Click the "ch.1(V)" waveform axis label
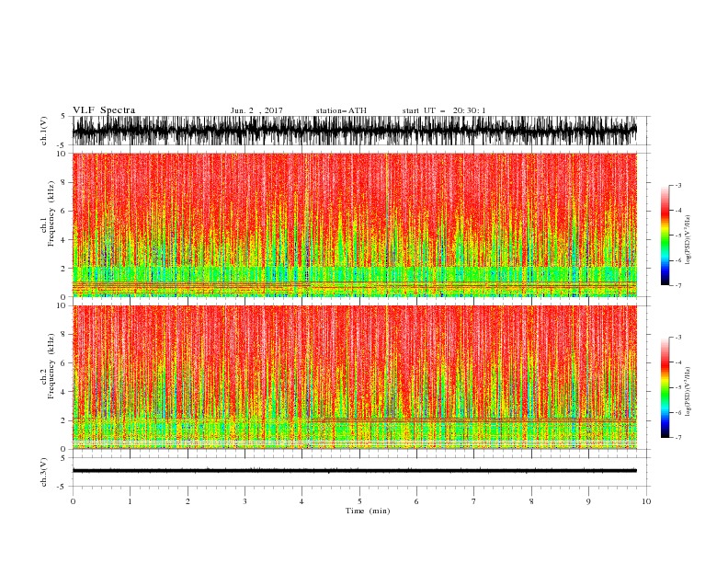The width and height of the screenshot is (728, 563). 44,131
